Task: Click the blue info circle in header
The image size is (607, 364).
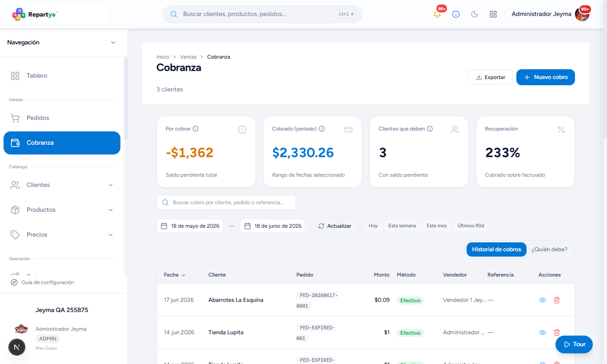Action: click(x=456, y=14)
